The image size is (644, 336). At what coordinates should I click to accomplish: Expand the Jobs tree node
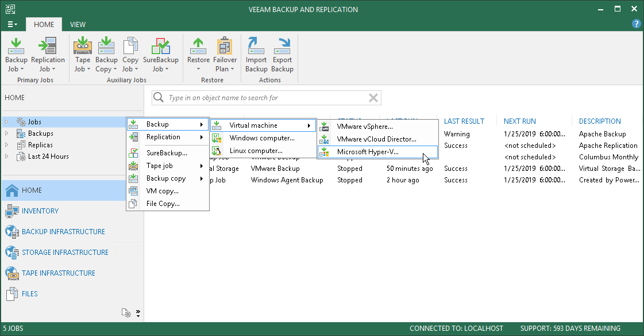[6, 122]
